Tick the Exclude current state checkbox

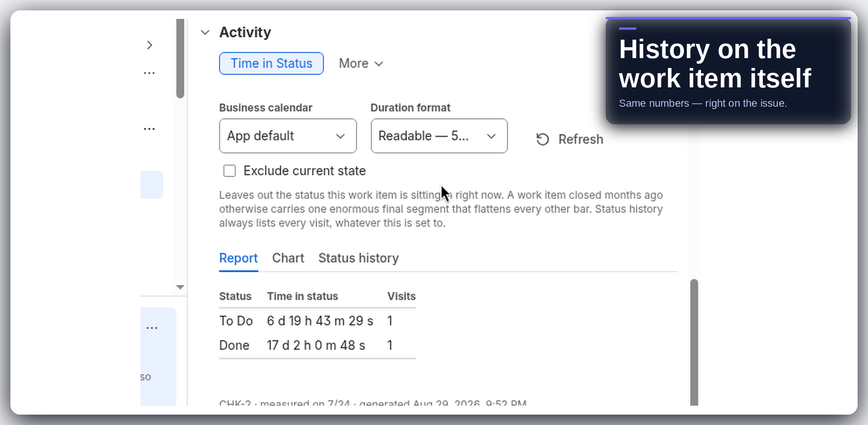[x=230, y=171]
